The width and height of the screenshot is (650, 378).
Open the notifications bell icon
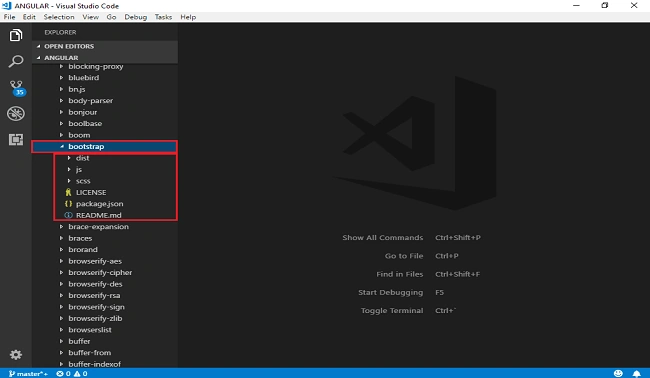click(x=637, y=373)
